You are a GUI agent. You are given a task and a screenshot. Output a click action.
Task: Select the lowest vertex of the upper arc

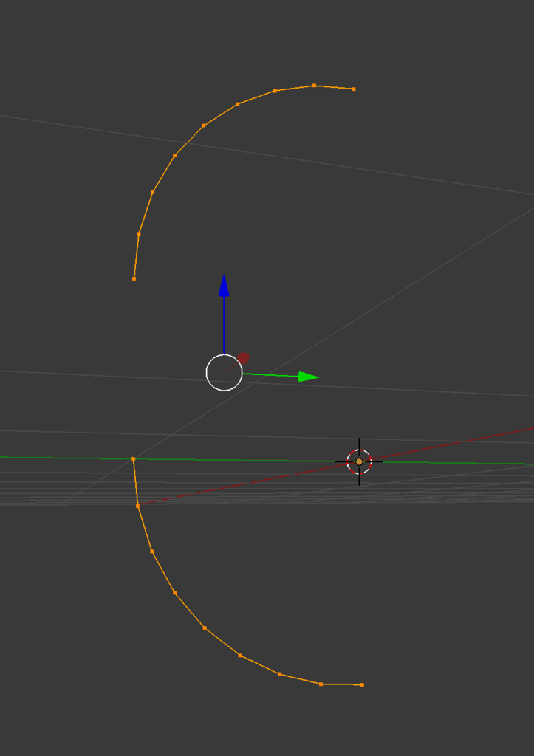pyautogui.click(x=134, y=278)
